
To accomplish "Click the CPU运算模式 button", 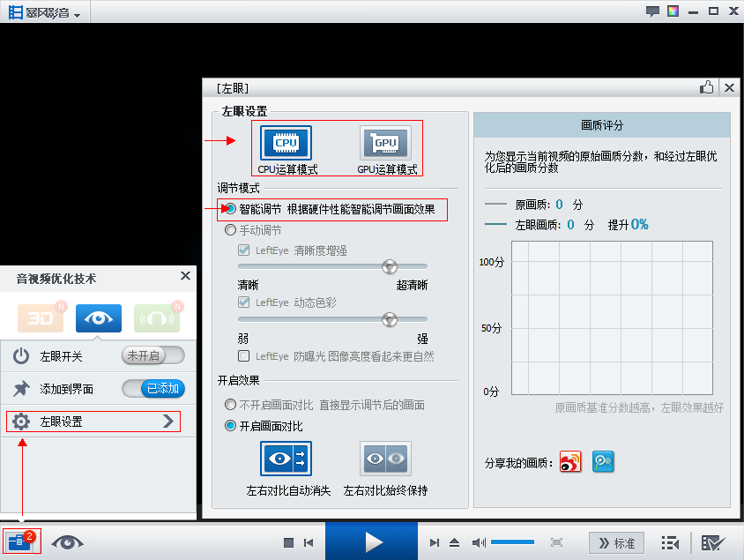I will pos(286,145).
